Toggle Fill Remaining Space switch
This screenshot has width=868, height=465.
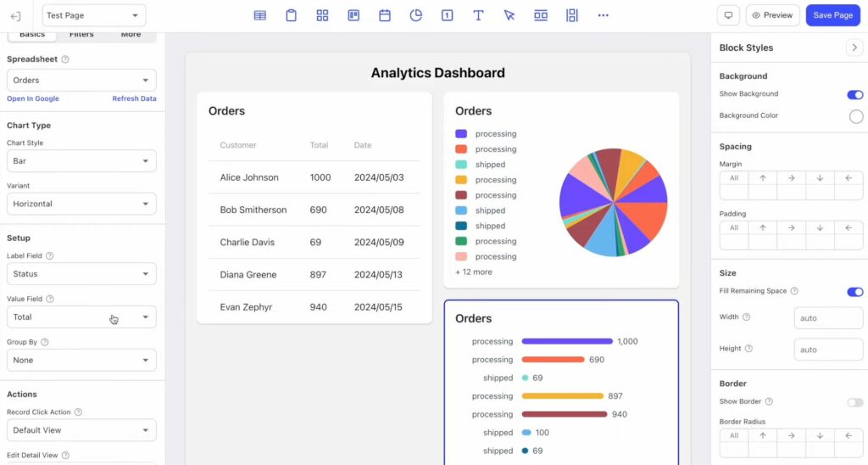pos(854,292)
